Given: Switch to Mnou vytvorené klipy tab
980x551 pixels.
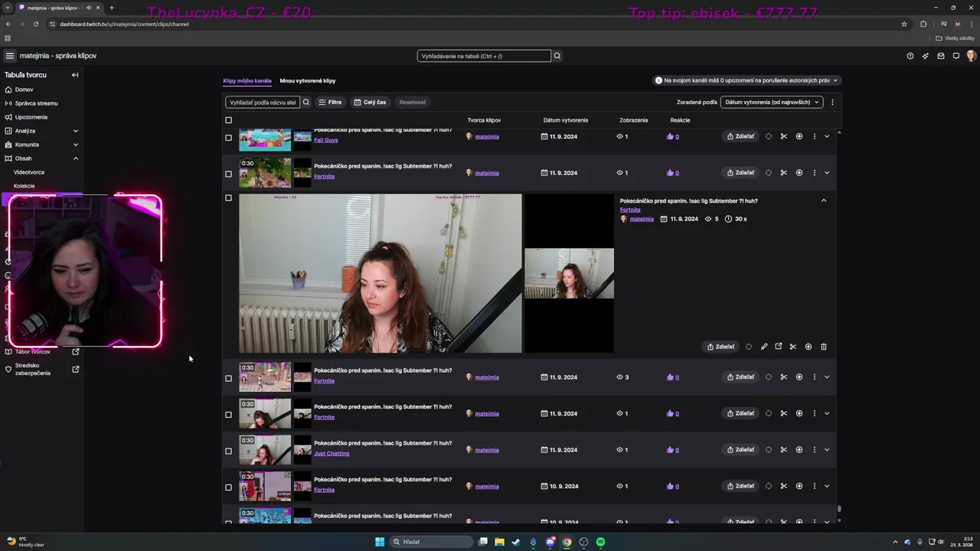Looking at the screenshot, I should click(x=308, y=80).
